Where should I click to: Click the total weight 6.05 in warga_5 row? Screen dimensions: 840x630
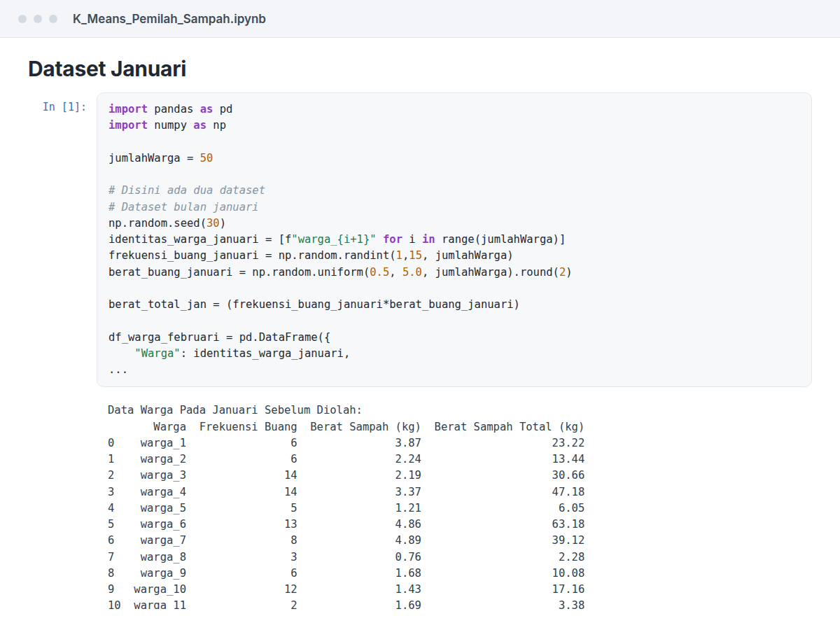pyautogui.click(x=571, y=508)
